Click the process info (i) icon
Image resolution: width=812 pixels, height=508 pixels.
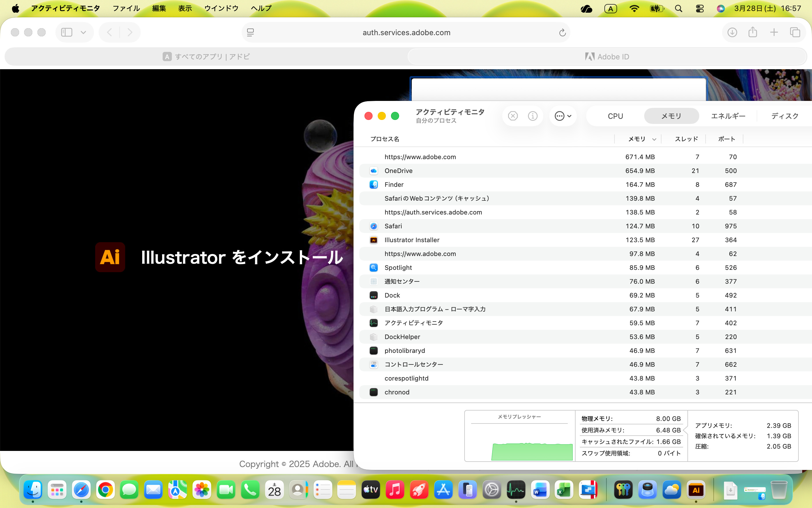533,116
